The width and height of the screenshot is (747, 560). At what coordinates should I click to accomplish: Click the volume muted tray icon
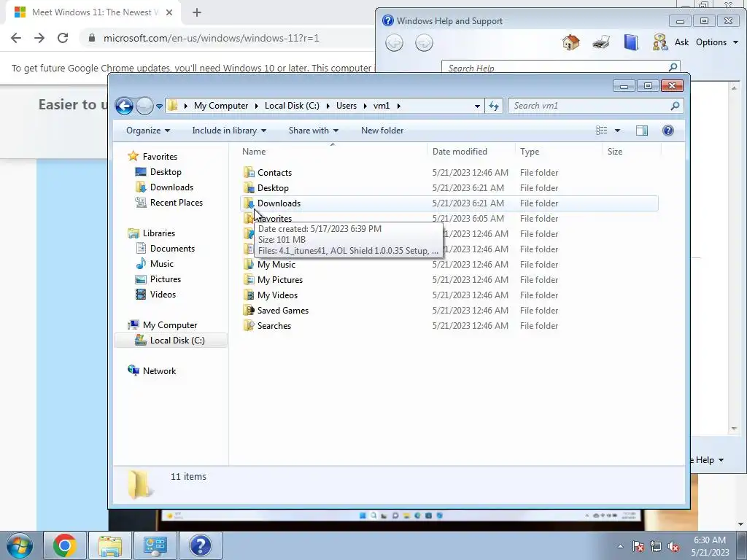pyautogui.click(x=673, y=547)
